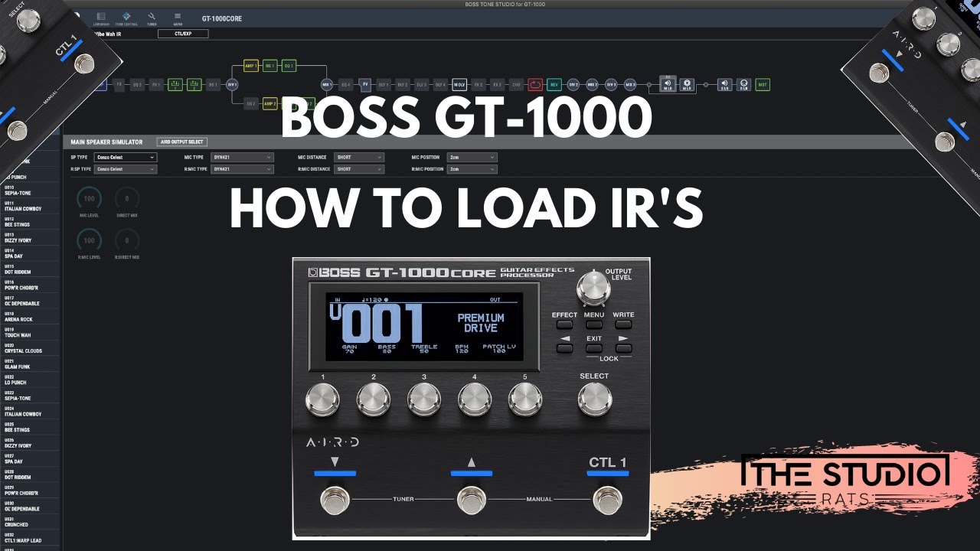Open the MIC POSITION dropdown
This screenshot has height=551, width=980.
click(472, 157)
